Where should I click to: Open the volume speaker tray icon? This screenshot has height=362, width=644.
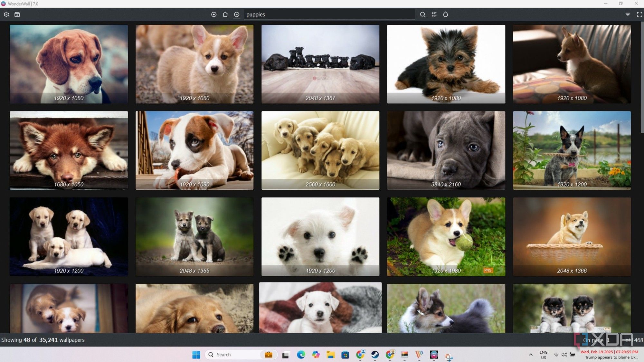(564, 355)
